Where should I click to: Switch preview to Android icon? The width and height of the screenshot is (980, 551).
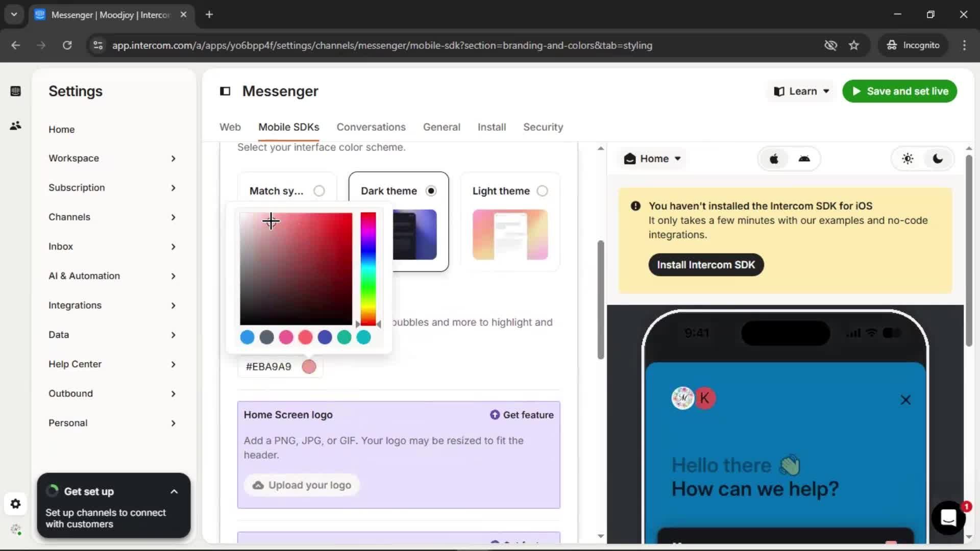tap(804, 159)
